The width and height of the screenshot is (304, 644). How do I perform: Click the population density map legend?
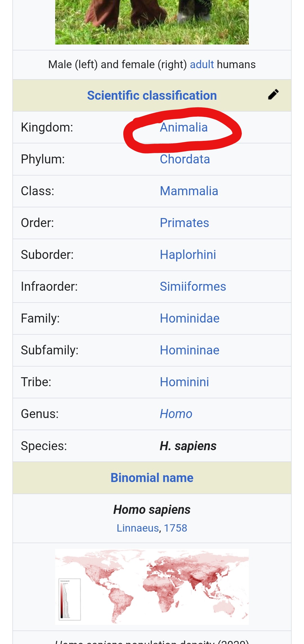[69, 599]
